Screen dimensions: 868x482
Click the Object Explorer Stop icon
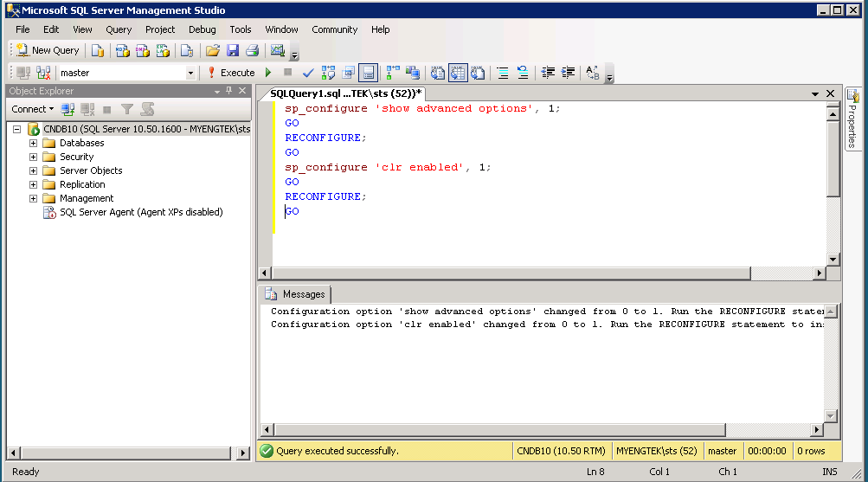tap(107, 110)
